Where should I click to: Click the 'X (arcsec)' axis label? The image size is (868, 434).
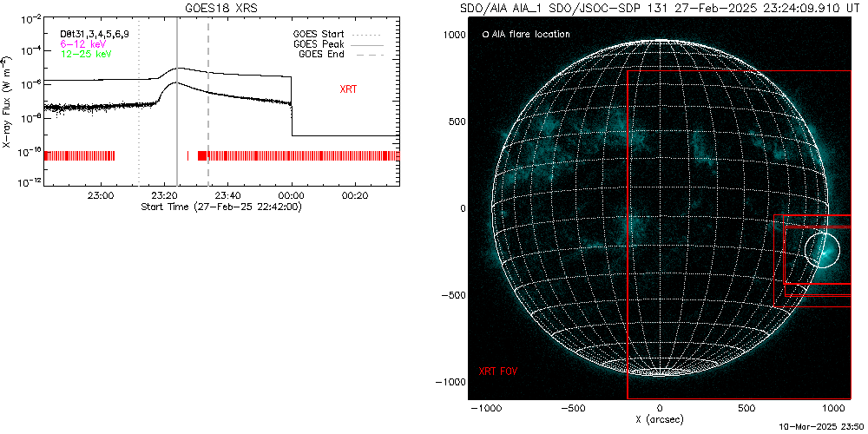(660, 419)
